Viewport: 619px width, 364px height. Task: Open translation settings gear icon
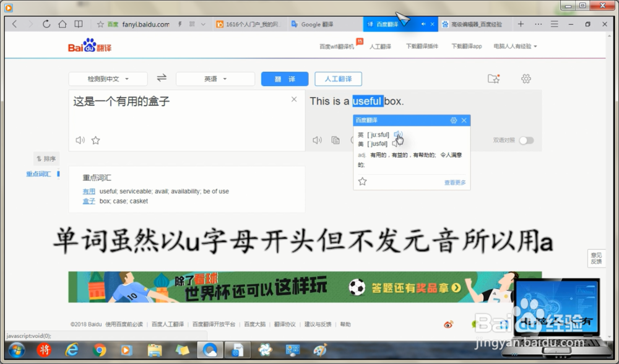click(526, 79)
